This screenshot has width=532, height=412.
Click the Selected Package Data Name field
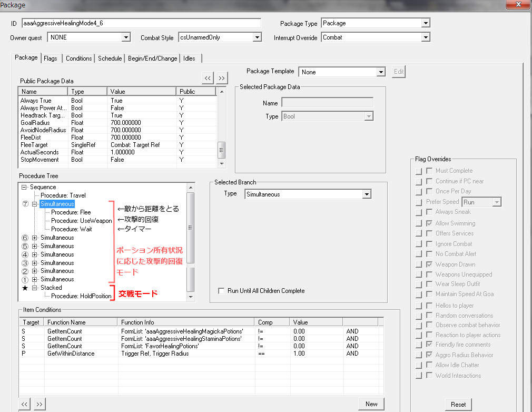(328, 103)
